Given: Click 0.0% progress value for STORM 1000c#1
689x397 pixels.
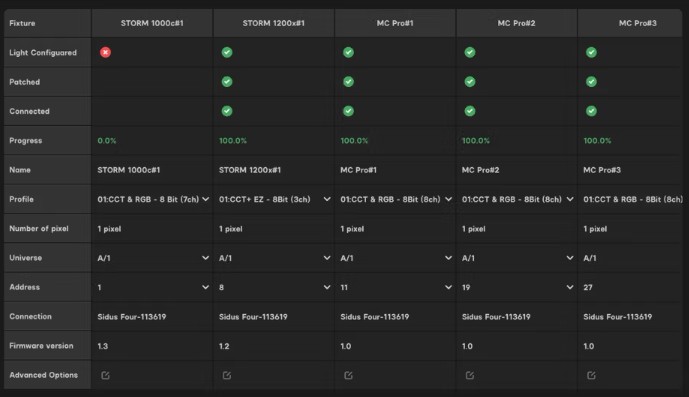Looking at the screenshot, I should (107, 141).
